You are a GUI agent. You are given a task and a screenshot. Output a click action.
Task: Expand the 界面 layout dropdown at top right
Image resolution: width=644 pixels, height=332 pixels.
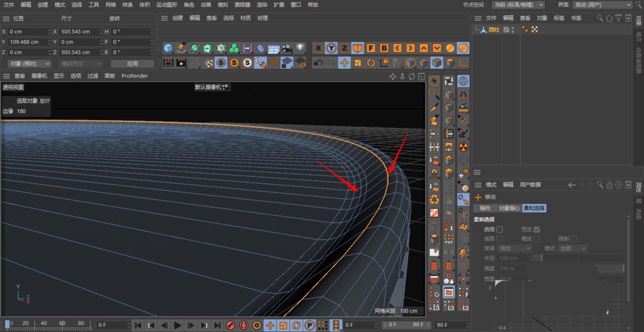601,5
